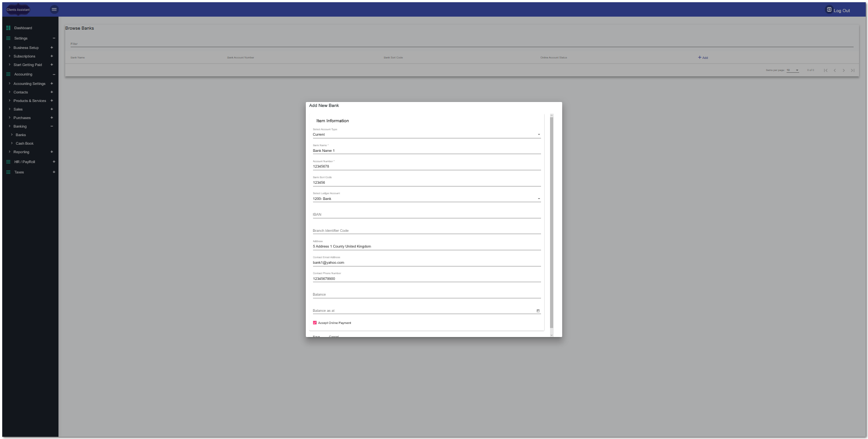The width and height of the screenshot is (868, 439).
Task: Open the calendar picker for Balance as at
Action: [538, 310]
